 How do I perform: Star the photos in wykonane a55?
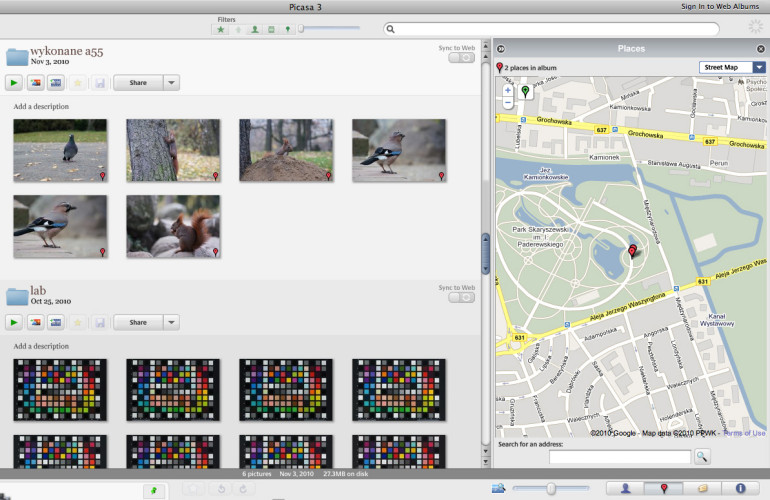pos(77,83)
